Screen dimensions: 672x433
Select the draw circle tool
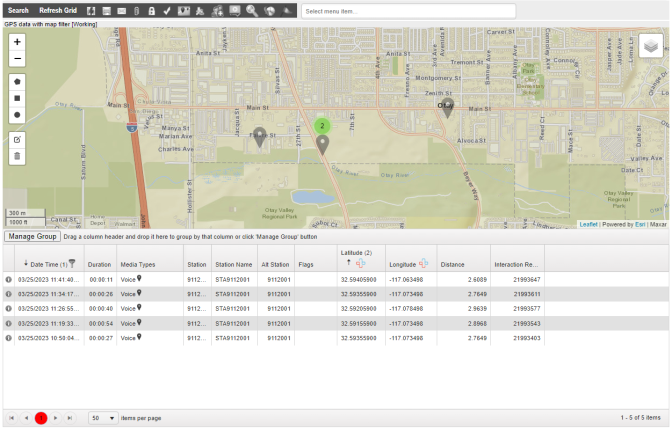(17, 116)
